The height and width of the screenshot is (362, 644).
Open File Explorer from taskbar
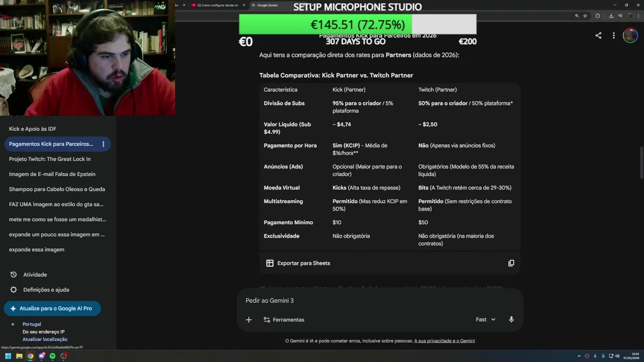[x=19, y=356]
